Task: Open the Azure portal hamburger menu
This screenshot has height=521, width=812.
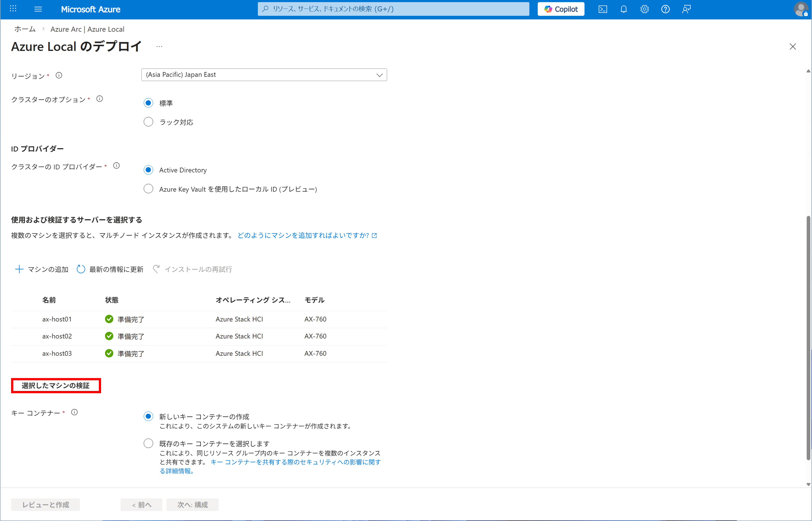Action: pyautogui.click(x=38, y=9)
